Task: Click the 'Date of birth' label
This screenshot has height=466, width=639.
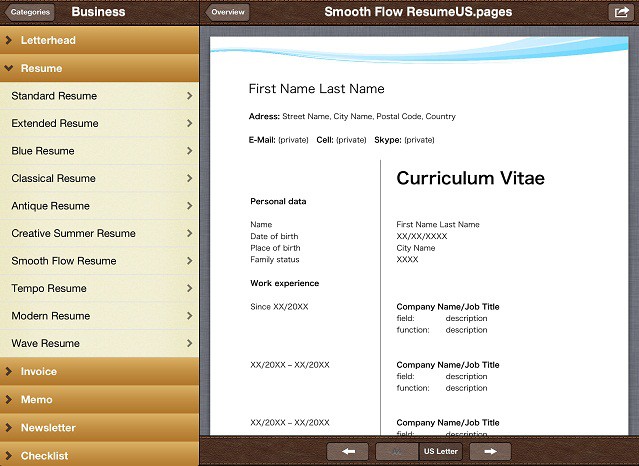Action: pos(274,236)
